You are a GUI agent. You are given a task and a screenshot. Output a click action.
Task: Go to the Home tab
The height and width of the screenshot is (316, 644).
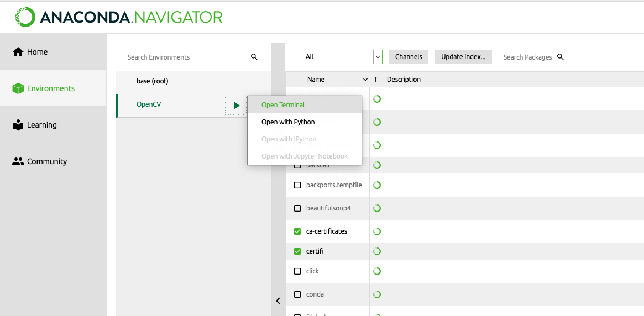53,52
